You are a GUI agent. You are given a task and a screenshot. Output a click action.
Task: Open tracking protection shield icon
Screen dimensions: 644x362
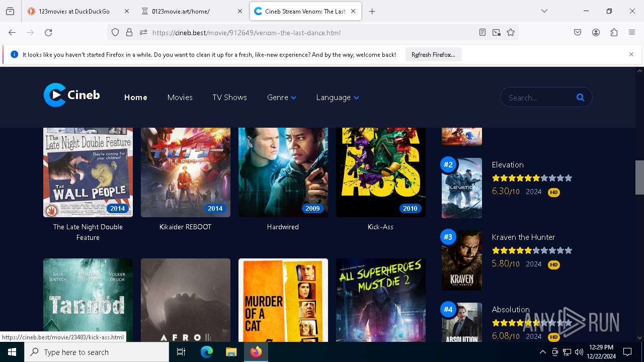coord(115,32)
